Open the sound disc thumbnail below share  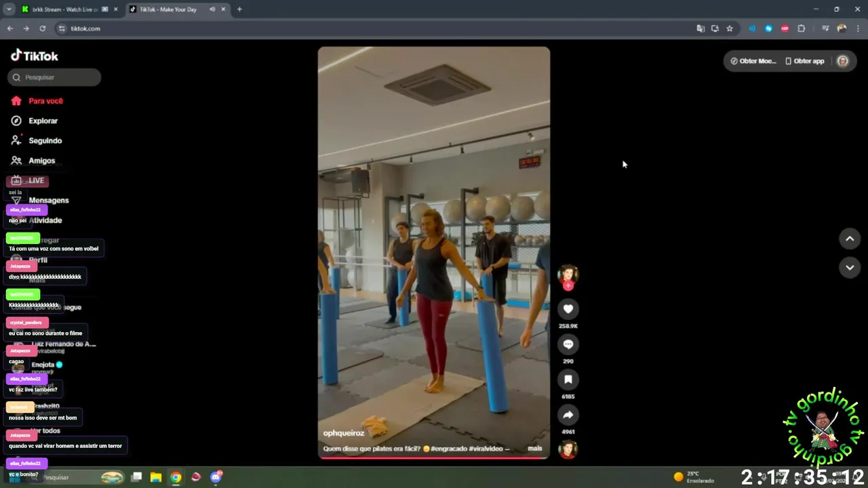pos(568,449)
